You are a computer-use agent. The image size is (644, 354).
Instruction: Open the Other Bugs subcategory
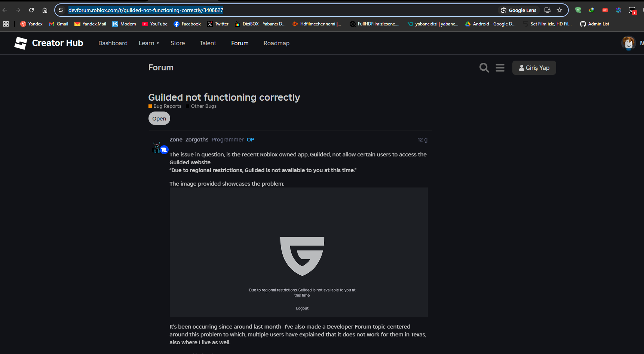click(201, 106)
